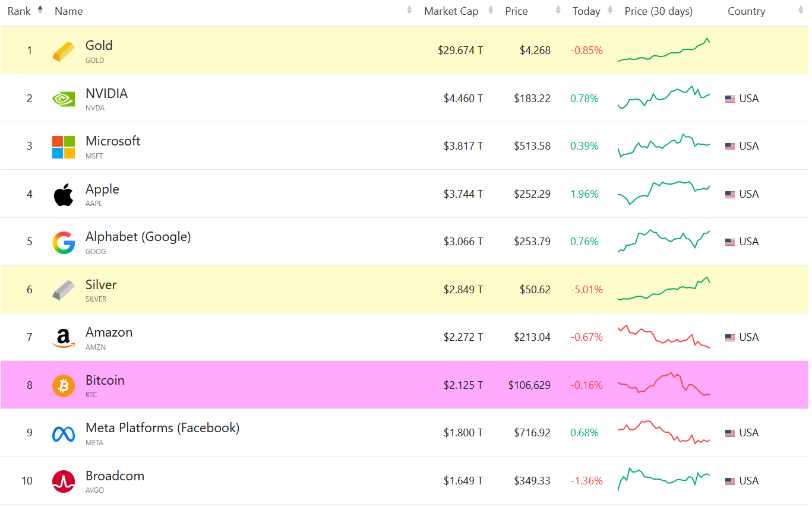Sort by Today column header
Image resolution: width=812 pixels, height=507 pixels.
point(586,11)
